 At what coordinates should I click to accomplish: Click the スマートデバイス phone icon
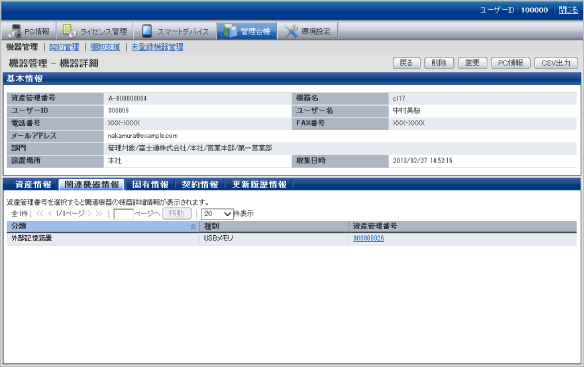point(147,31)
